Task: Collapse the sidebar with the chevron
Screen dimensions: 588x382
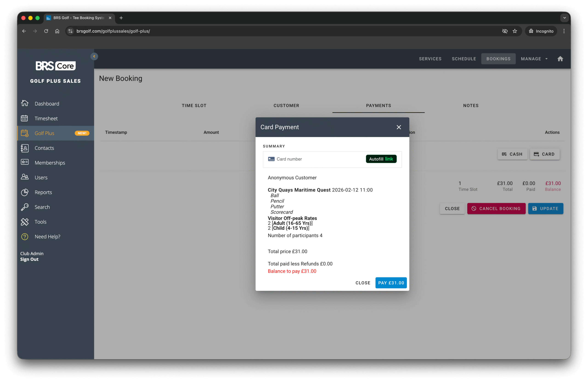Action: pos(94,56)
